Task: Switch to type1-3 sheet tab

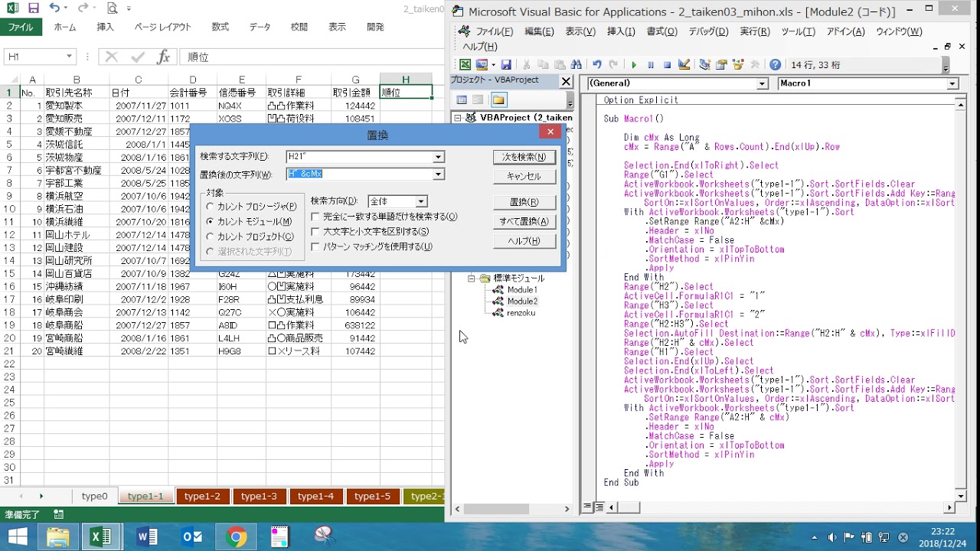Action: [259, 496]
